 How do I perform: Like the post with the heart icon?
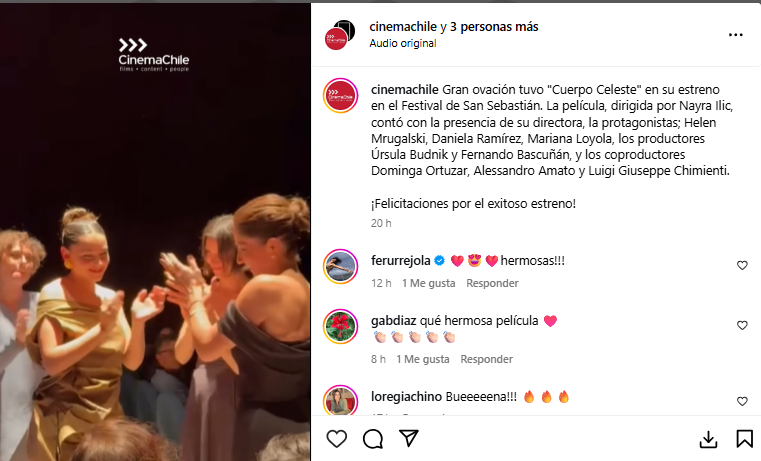pyautogui.click(x=336, y=439)
